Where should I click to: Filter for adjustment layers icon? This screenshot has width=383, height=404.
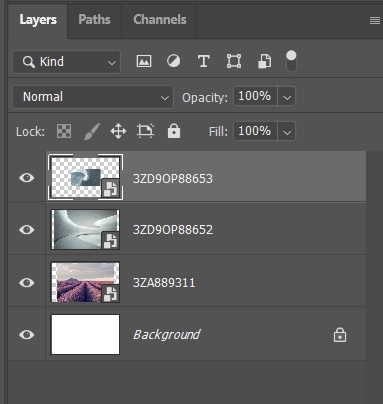click(x=173, y=61)
